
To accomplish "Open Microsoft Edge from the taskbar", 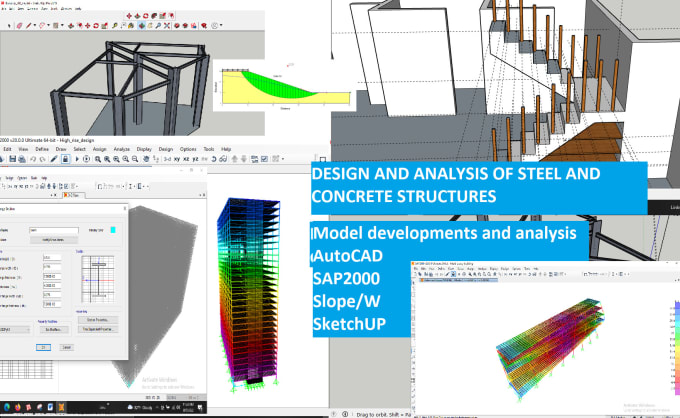I will pos(7,407).
